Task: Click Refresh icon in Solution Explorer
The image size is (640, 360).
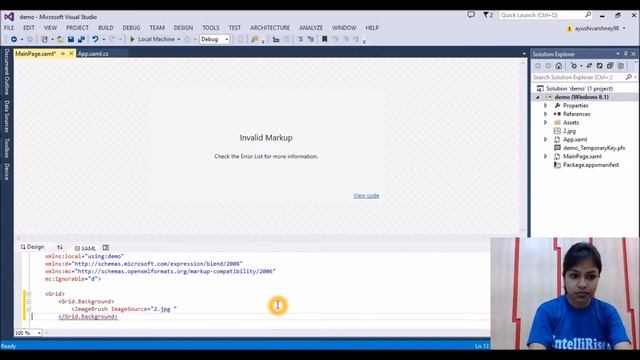Action: [x=600, y=66]
